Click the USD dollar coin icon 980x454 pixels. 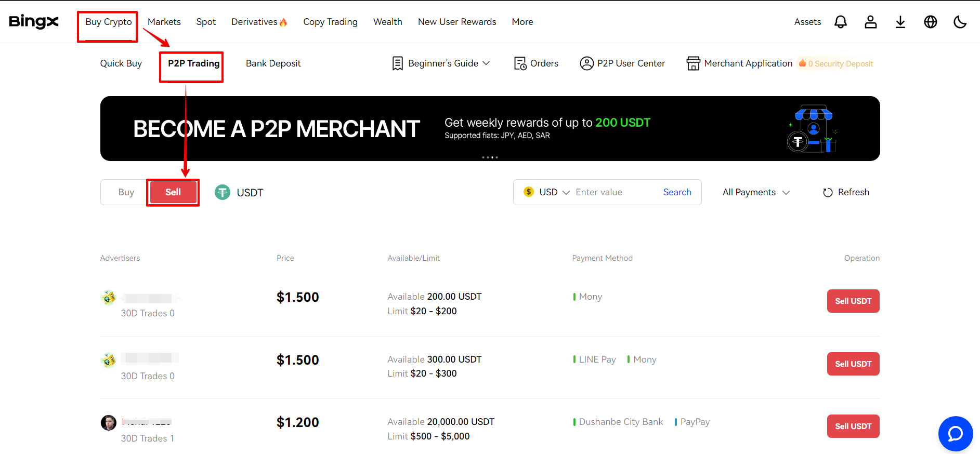click(529, 192)
